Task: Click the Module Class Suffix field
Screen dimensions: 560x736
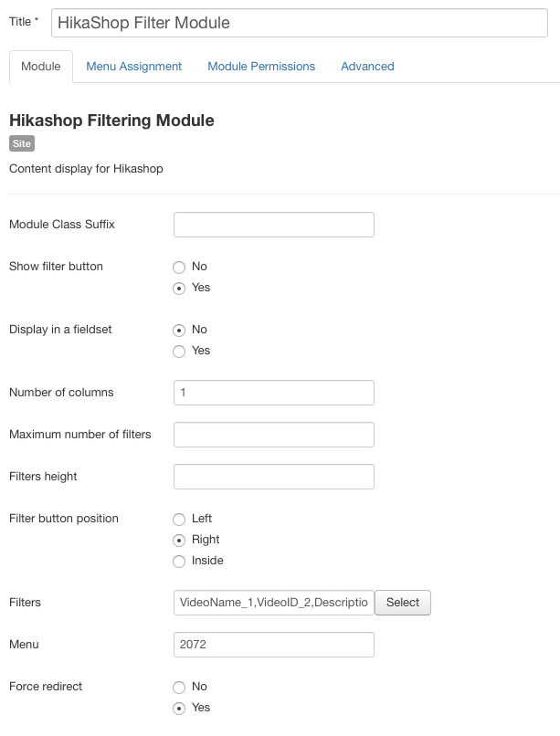Action: pos(273,225)
